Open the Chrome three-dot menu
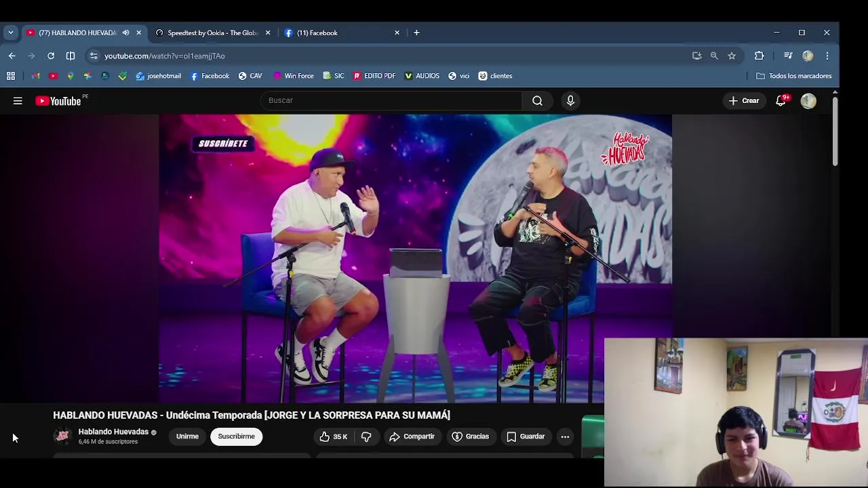868x488 pixels. 827,56
